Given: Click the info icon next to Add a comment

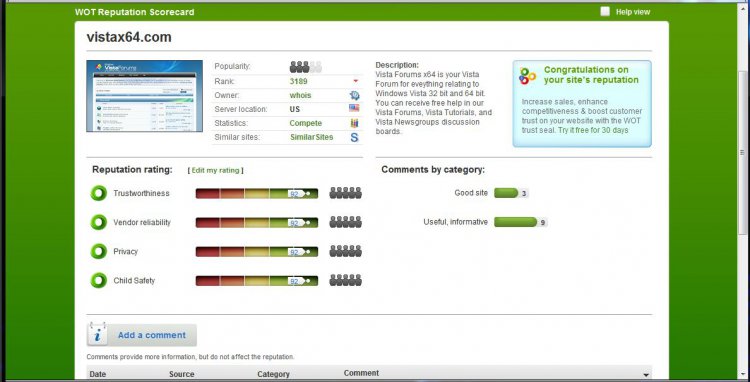Looking at the screenshot, I should pyautogui.click(x=97, y=334).
